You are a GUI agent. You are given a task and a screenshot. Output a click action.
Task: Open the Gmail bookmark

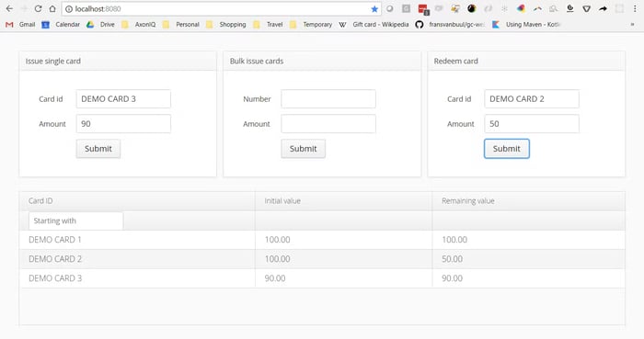20,25
